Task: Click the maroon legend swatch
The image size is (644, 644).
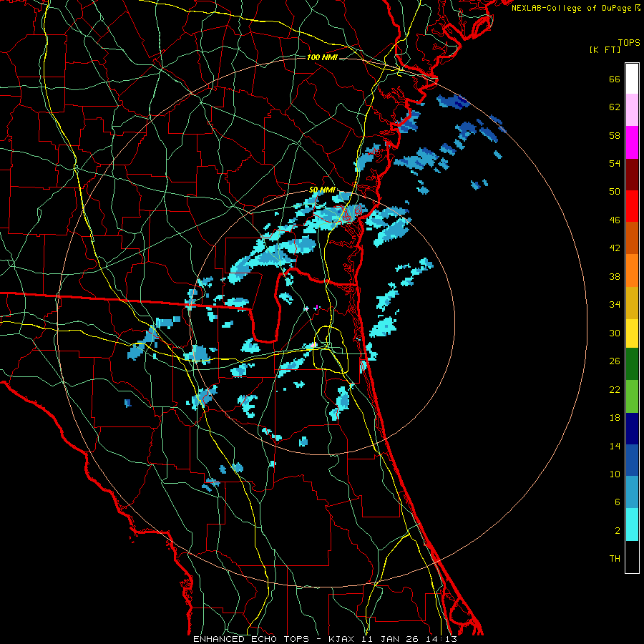Action: pyautogui.click(x=632, y=175)
